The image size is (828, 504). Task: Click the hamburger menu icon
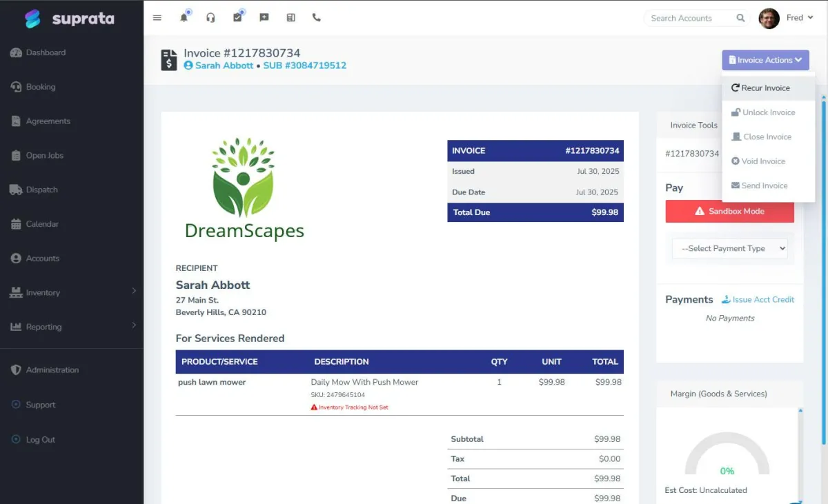click(x=157, y=18)
